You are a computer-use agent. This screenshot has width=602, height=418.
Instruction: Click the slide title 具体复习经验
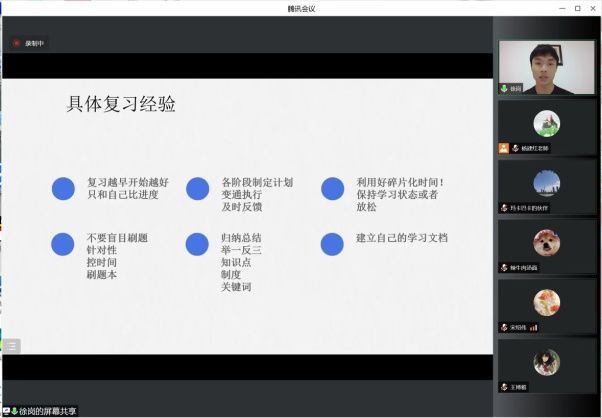coord(121,104)
